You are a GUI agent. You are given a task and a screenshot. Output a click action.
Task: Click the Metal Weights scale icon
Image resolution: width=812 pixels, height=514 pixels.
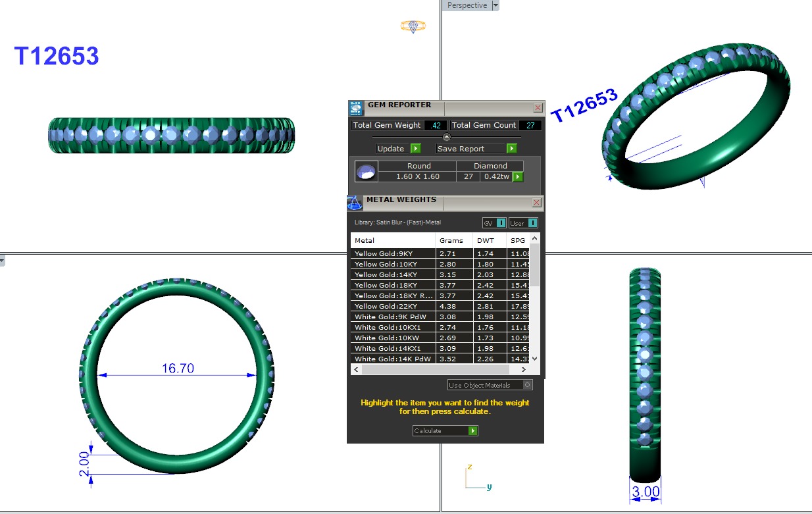coord(355,203)
